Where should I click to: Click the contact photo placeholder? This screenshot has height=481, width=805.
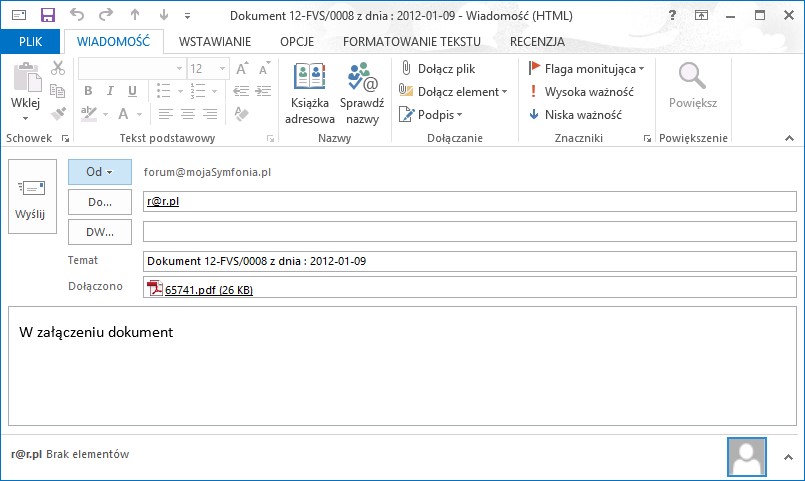point(746,457)
